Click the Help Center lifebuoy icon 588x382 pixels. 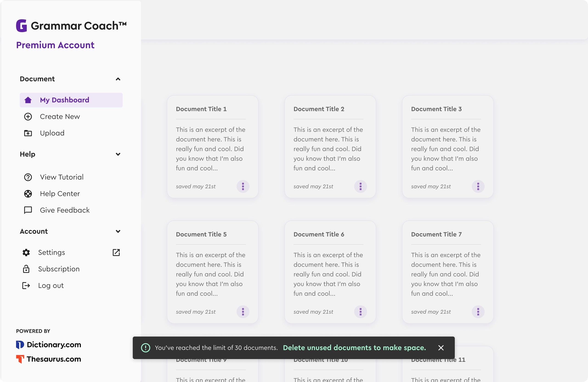point(28,194)
